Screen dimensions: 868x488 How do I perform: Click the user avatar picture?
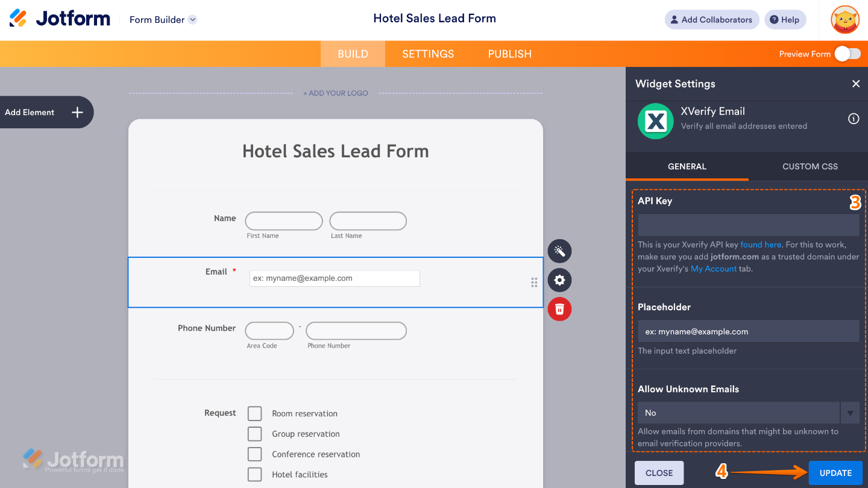pyautogui.click(x=844, y=20)
